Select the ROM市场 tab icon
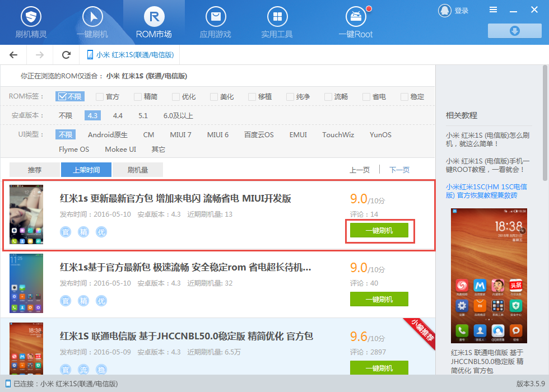The width and height of the screenshot is (549, 392). pyautogui.click(x=154, y=16)
